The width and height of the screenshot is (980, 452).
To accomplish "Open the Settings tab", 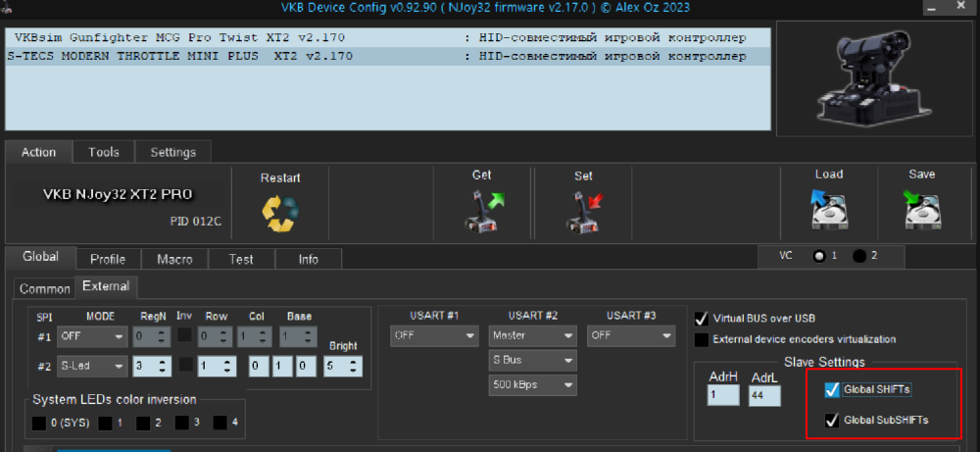I will click(x=173, y=152).
